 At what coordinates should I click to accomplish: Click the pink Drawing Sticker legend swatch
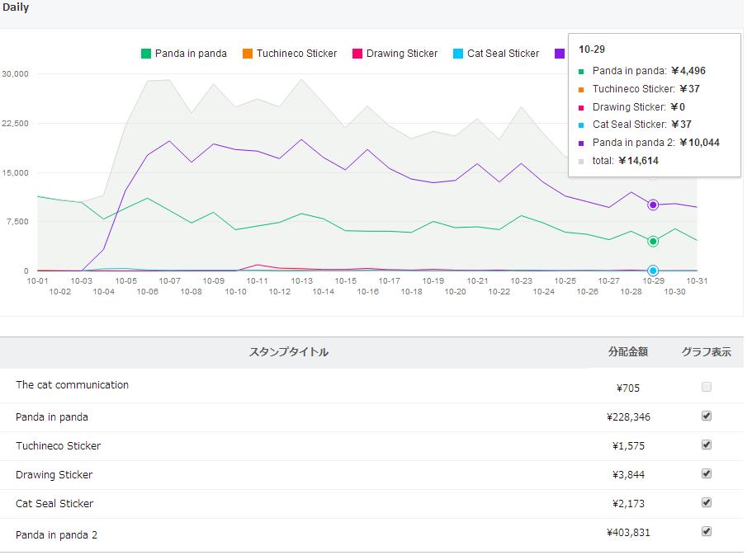(x=357, y=54)
